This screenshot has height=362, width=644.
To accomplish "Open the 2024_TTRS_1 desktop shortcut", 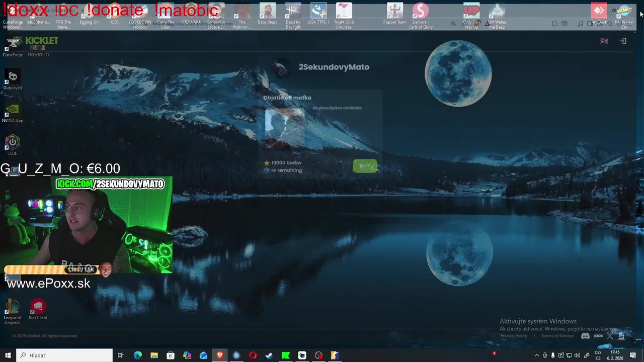I will click(x=318, y=14).
